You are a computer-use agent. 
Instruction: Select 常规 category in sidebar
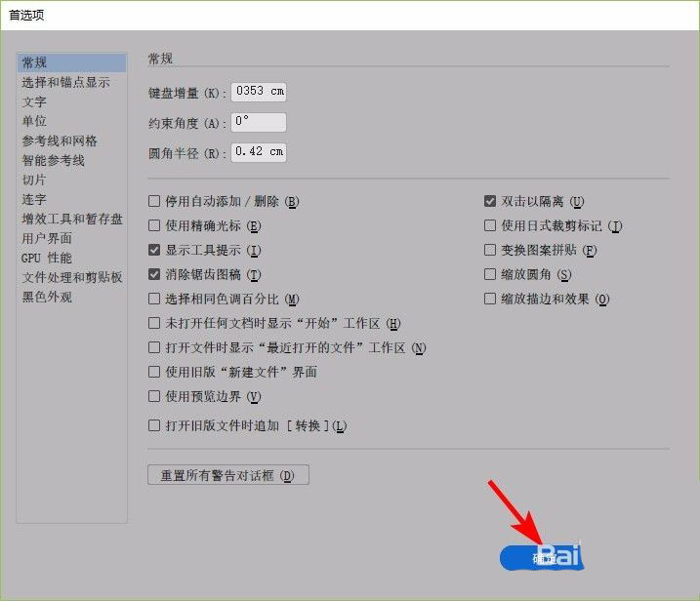tap(71, 62)
